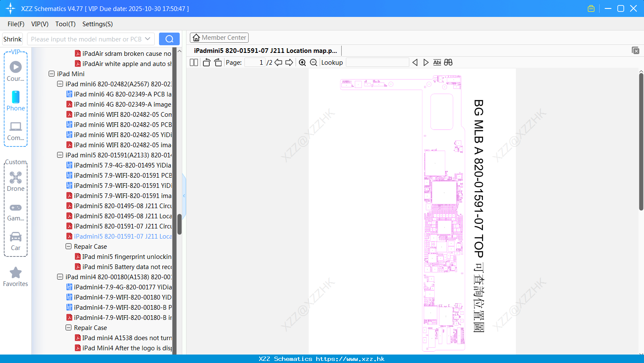Open the model number dropdown arrow
The width and height of the screenshot is (644, 363).
[x=148, y=39]
